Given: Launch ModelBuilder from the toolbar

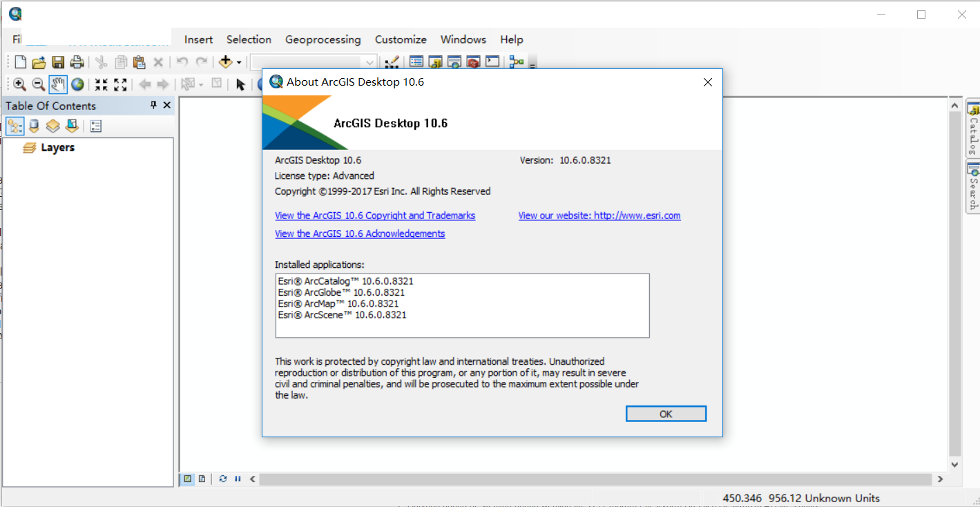Looking at the screenshot, I should (517, 62).
